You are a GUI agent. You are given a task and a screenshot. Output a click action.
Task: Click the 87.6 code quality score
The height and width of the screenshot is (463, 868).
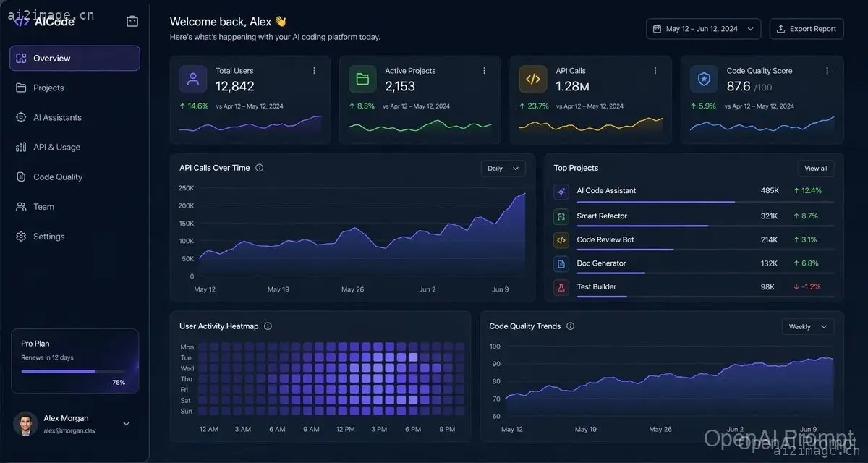pos(739,86)
